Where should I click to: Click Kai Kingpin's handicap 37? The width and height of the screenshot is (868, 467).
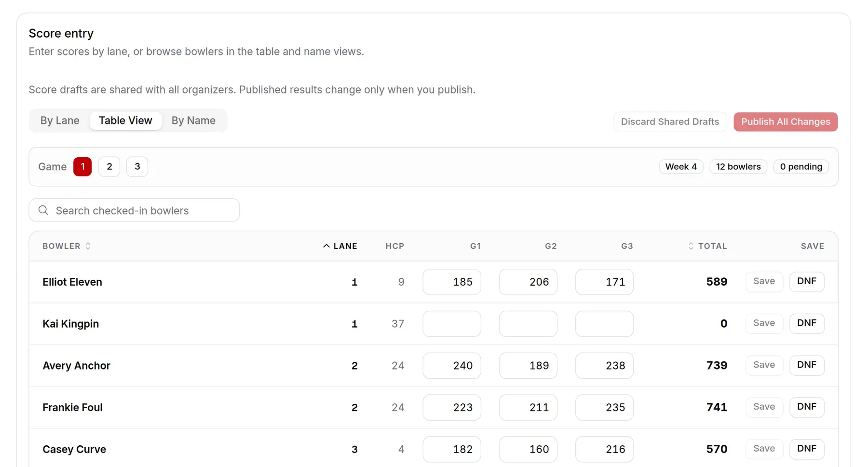[x=398, y=324]
